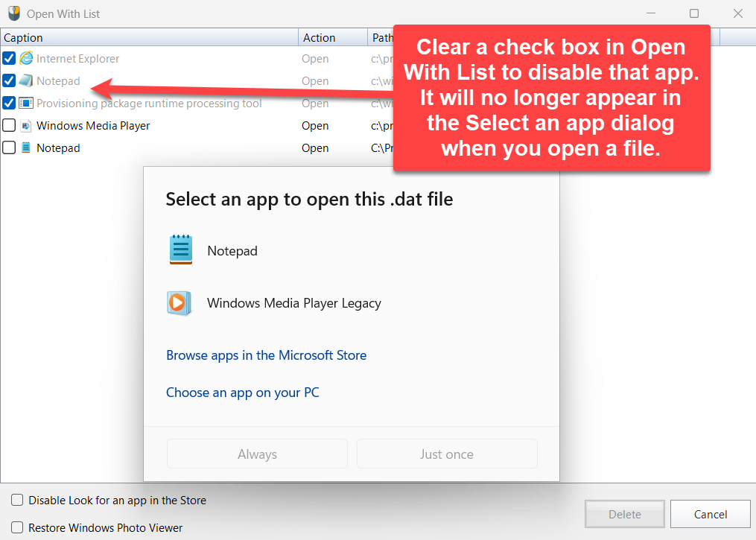Click the path cell of the Internet Explorer row
Viewport: 756px width, 540px height.
pyautogui.click(x=381, y=59)
